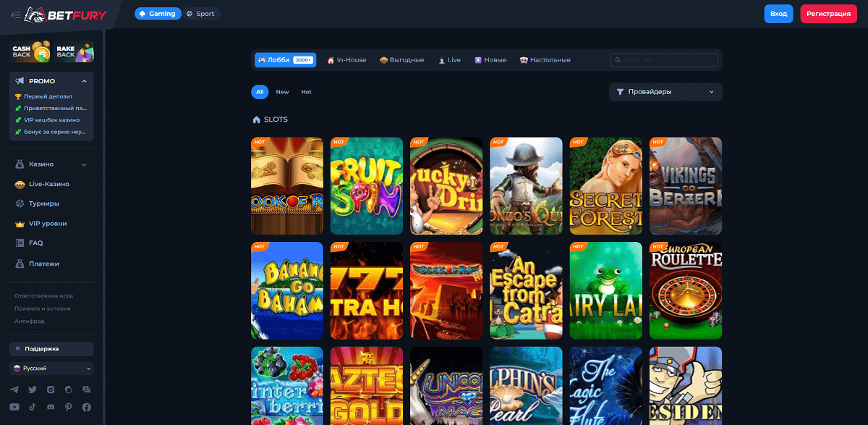Open FAQ in the sidebar
The image size is (868, 425).
tap(29, 243)
